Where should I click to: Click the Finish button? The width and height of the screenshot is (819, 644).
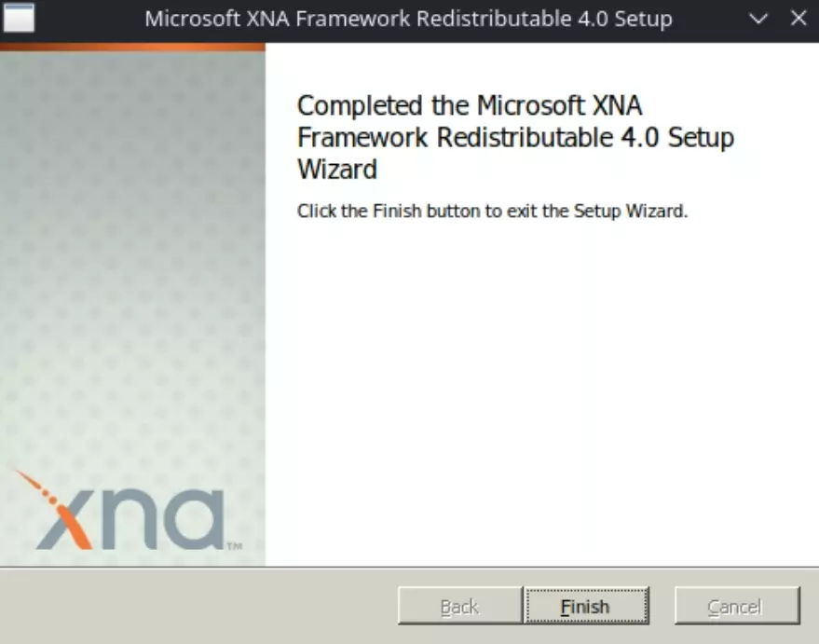585,607
